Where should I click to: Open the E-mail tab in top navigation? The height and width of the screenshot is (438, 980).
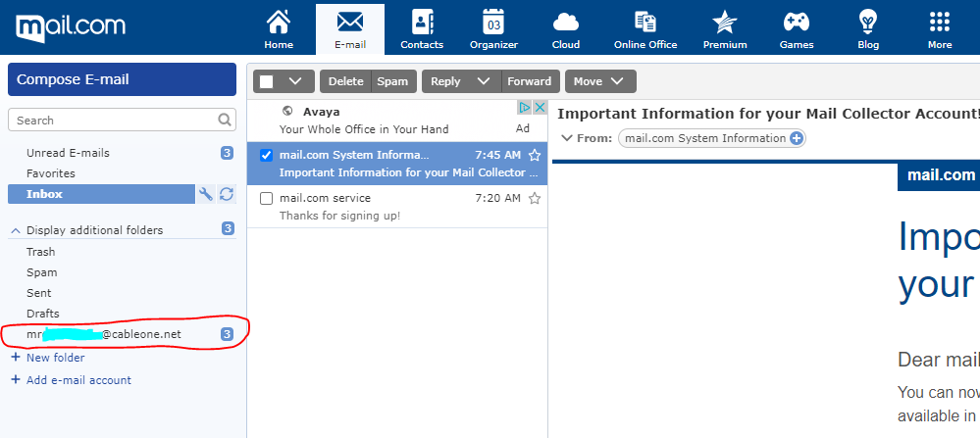coord(350,29)
